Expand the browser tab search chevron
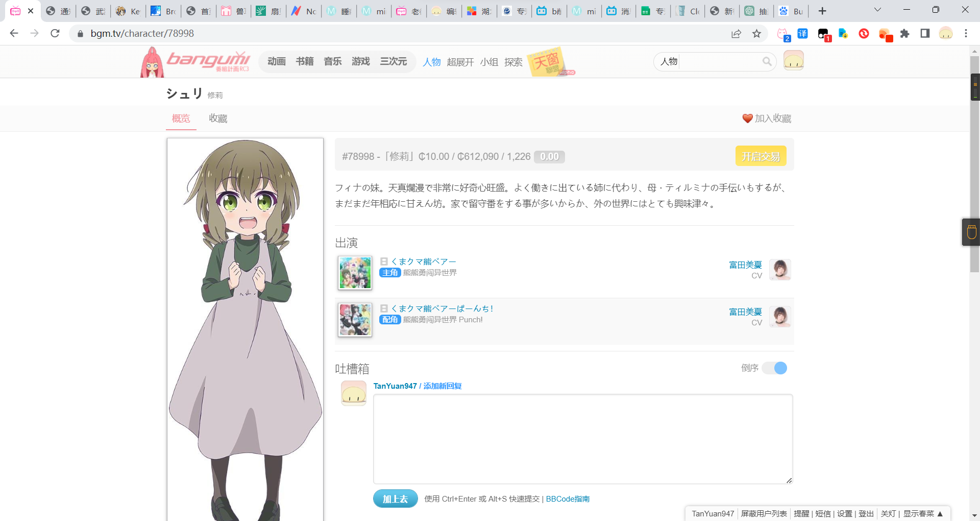980x521 pixels. pyautogui.click(x=877, y=10)
